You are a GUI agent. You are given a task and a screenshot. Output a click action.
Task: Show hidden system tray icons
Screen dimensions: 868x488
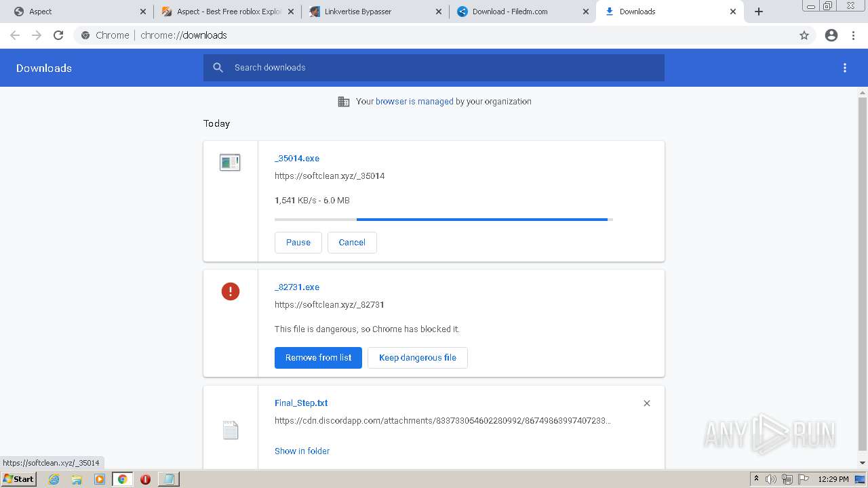pyautogui.click(x=756, y=479)
